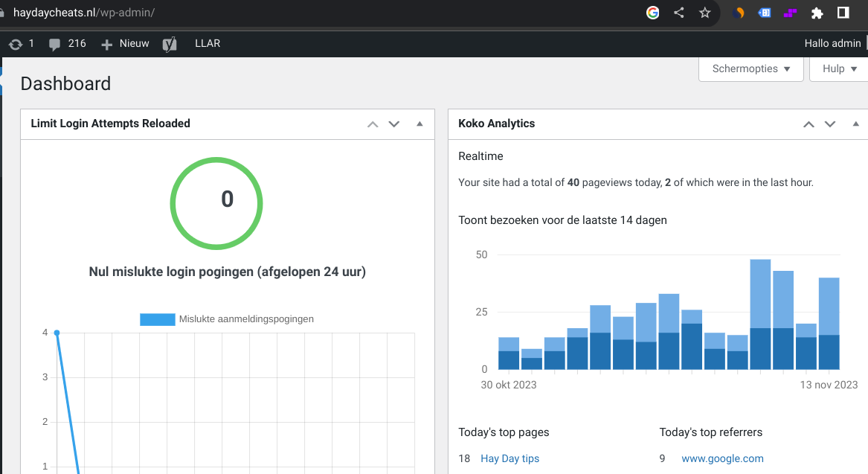Viewport: 868px width, 474px height.
Task: Click the Koko Analytics widget title
Action: pyautogui.click(x=497, y=124)
